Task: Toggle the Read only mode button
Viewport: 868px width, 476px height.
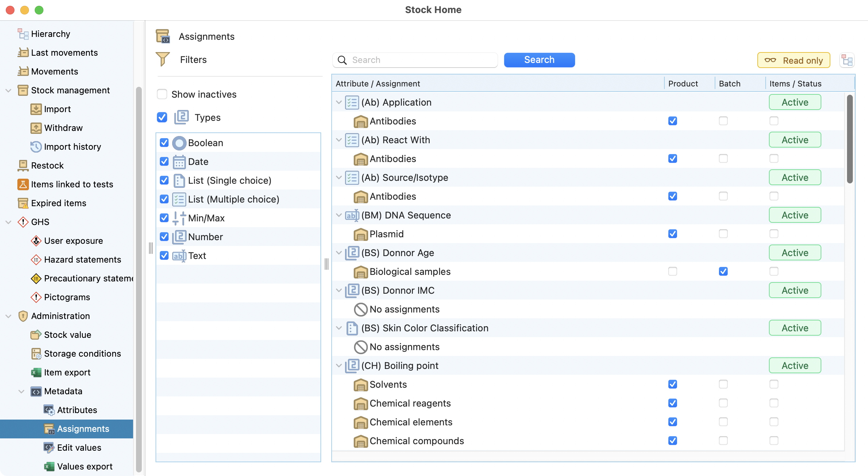Action: pos(793,60)
